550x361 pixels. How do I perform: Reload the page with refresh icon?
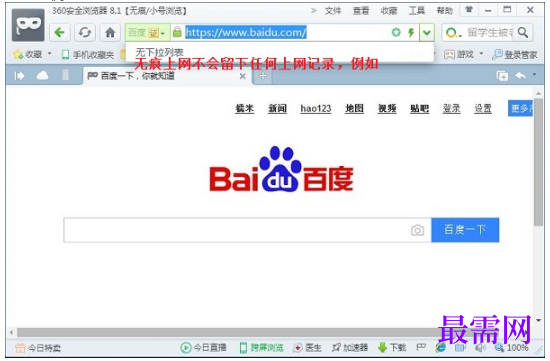85,33
